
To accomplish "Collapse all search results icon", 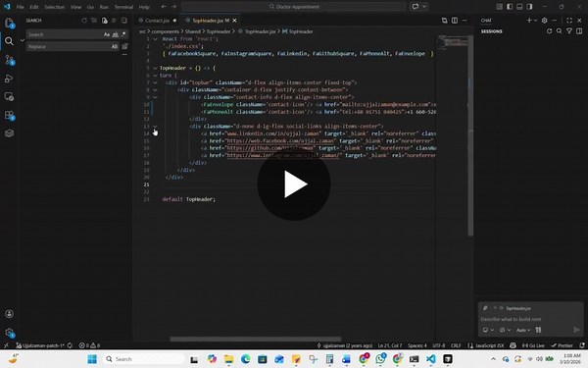I will 124,21.
